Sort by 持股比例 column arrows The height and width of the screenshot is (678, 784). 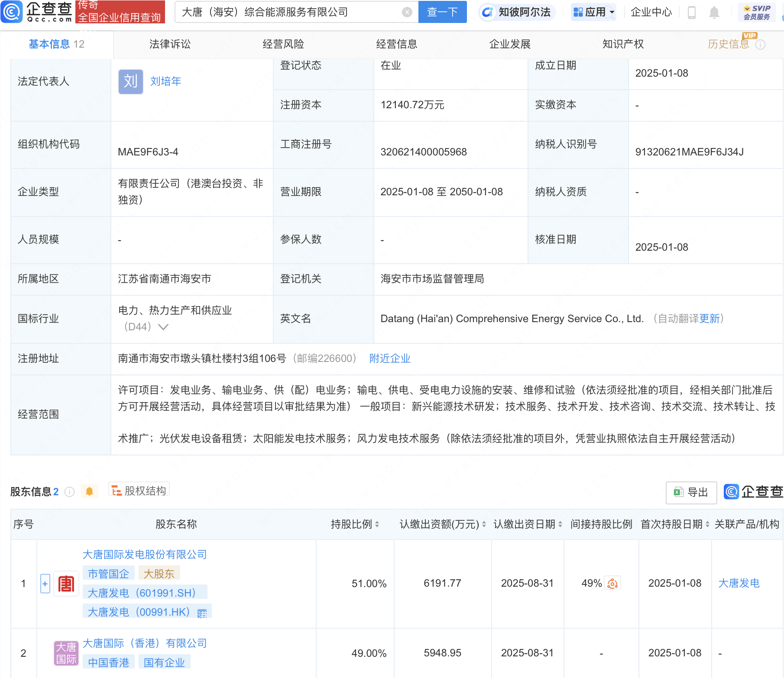coord(377,524)
